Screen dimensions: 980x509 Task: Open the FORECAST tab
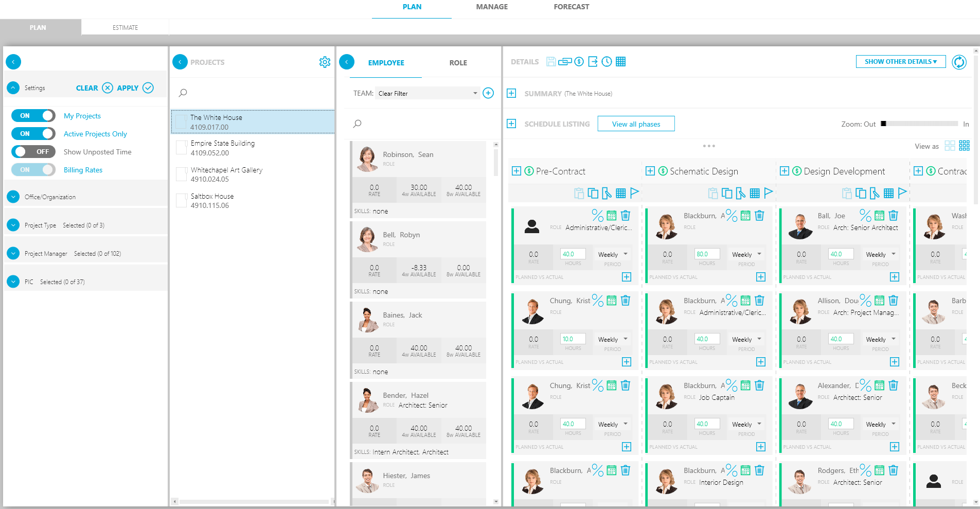click(x=571, y=7)
